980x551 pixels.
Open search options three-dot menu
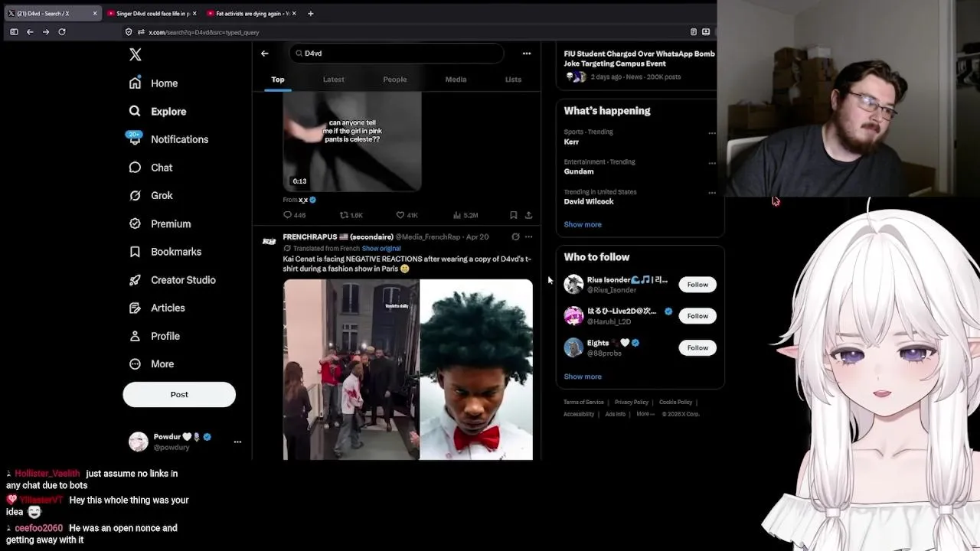point(527,54)
